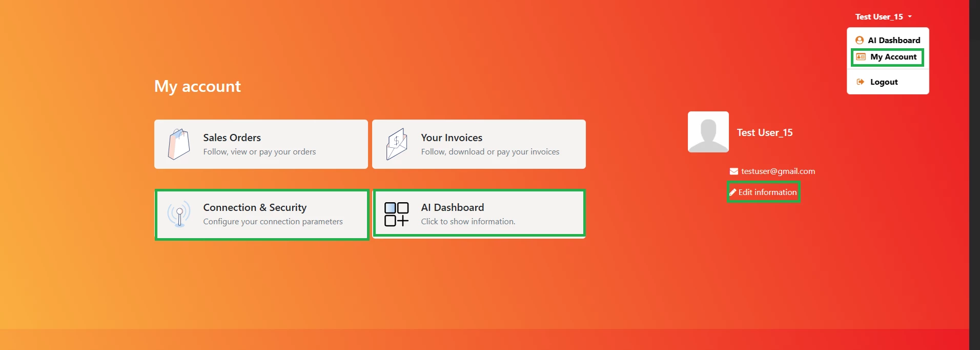Open Connection & Security settings card
Screen dimensions: 980x350
click(x=262, y=215)
